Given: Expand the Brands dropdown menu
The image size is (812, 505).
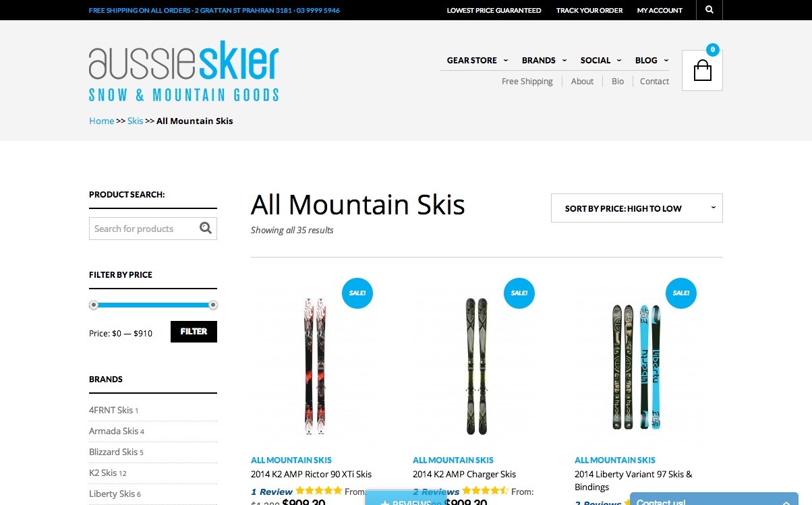Looking at the screenshot, I should pos(544,60).
